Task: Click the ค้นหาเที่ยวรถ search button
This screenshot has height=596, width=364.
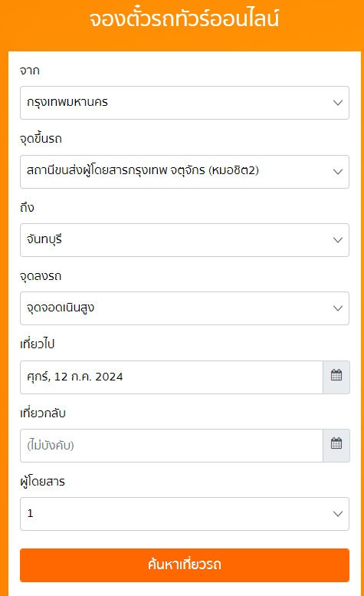Action: 185,565
